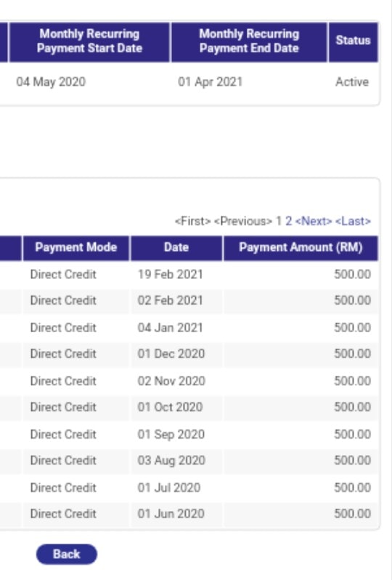Click Monthly Recurring Payment Start Date header
The height and width of the screenshot is (580, 392).
(89, 41)
